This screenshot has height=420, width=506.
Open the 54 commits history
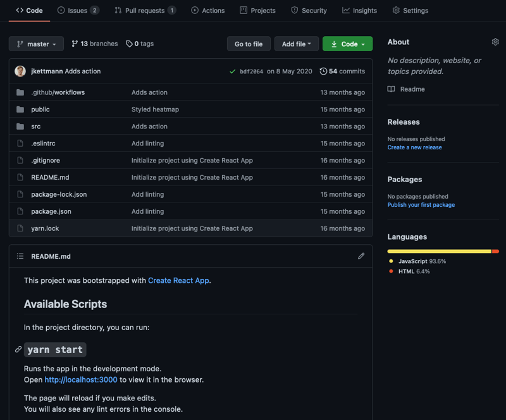(x=342, y=71)
